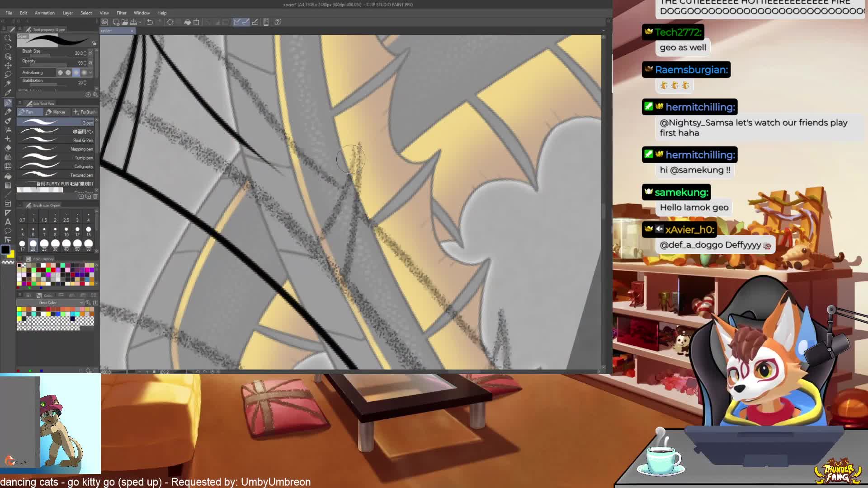Screen dimensions: 868x488
Task: Select the Decoration sparkle tool
Action: (x=8, y=139)
